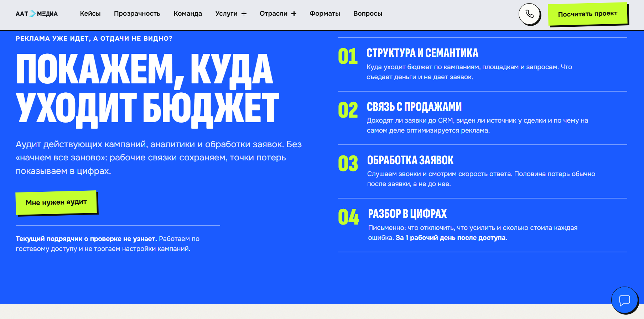The width and height of the screenshot is (644, 319).
Task: Click the Мне нужен аудит button
Action: (56, 202)
